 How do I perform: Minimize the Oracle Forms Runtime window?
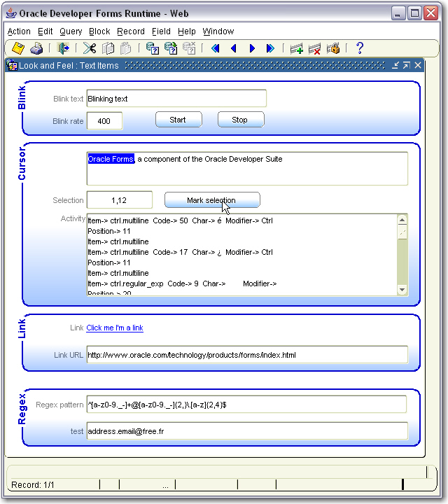click(x=398, y=13)
